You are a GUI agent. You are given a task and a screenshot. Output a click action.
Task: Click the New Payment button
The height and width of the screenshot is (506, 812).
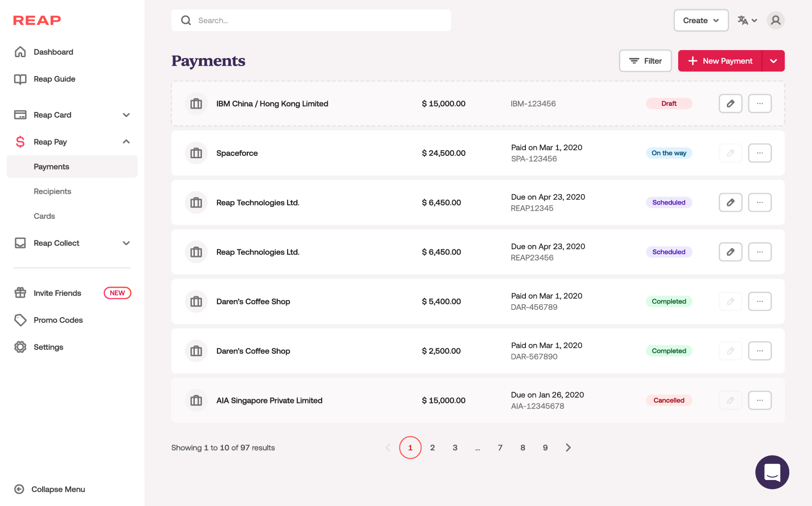(720, 61)
